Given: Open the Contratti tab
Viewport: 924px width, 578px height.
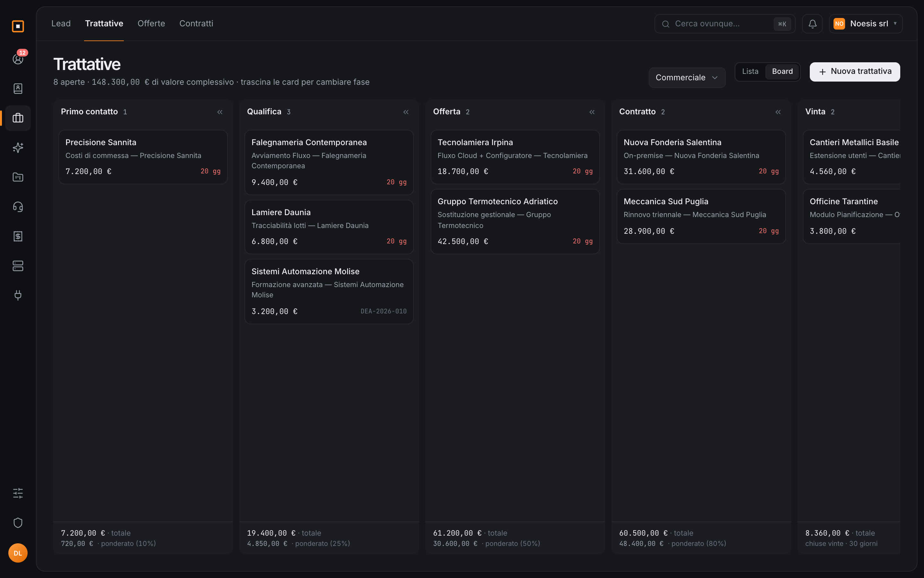Looking at the screenshot, I should [x=196, y=24].
